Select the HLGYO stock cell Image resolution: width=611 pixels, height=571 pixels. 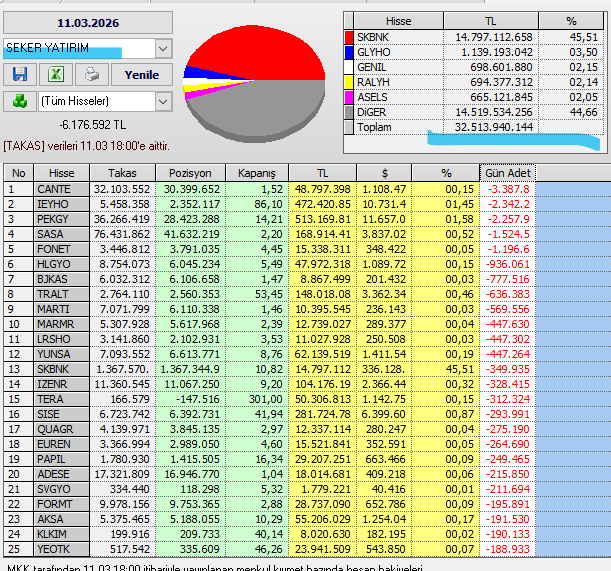tap(62, 264)
